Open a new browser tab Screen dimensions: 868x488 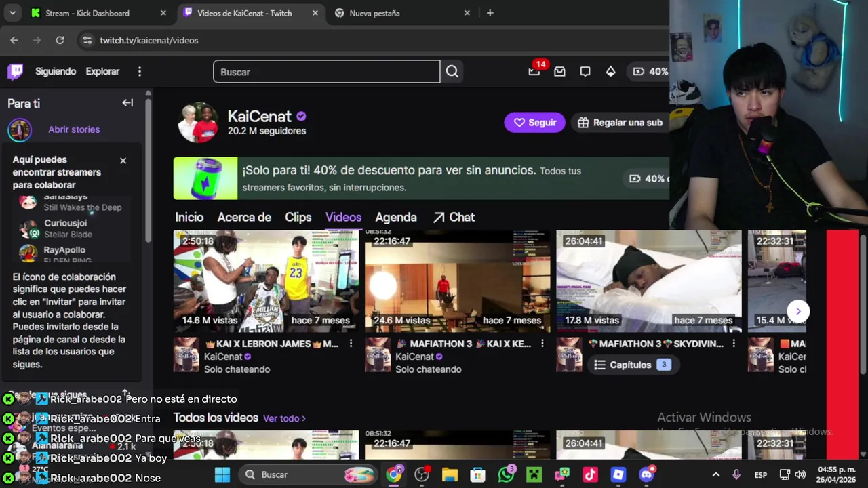tap(490, 13)
